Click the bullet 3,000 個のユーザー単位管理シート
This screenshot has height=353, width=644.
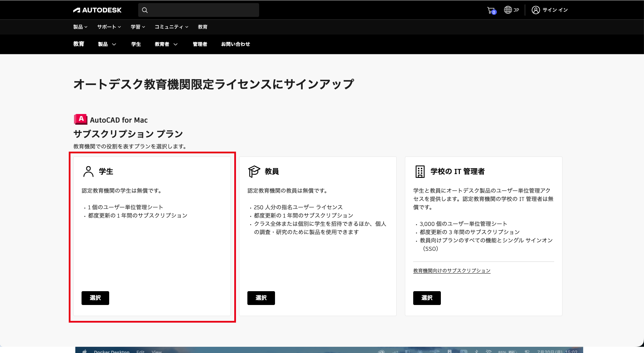(463, 224)
